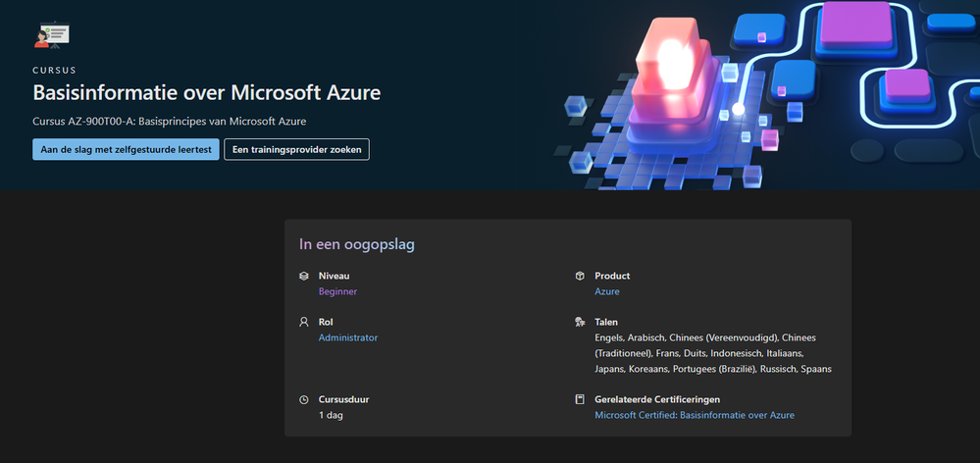
Task: Click 'In een oogopslag' heading
Action: pos(357,244)
